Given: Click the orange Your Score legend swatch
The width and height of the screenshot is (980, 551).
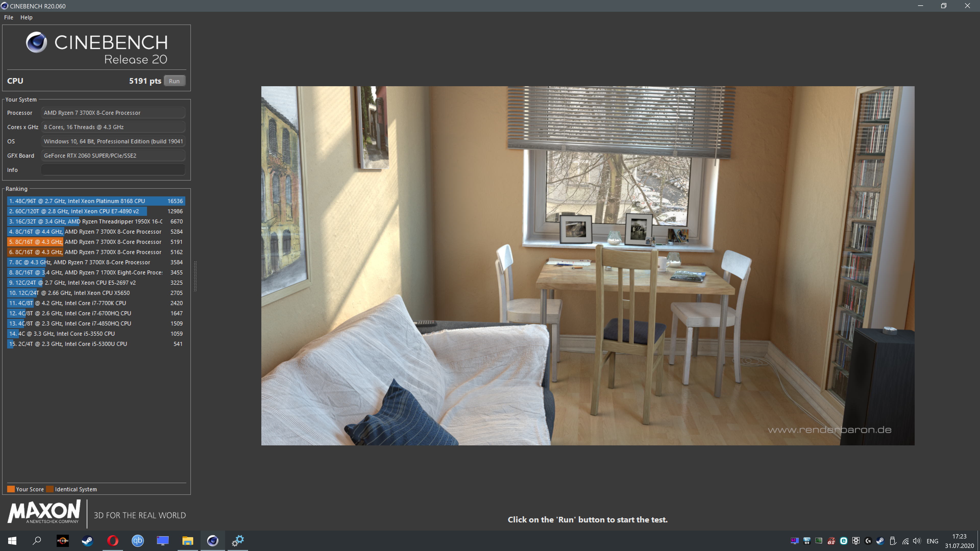Looking at the screenshot, I should [11, 489].
